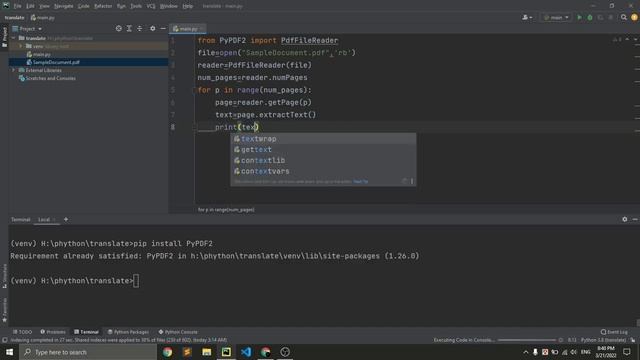The width and height of the screenshot is (640, 360).
Task: Open the Help menu
Action: tap(187, 6)
